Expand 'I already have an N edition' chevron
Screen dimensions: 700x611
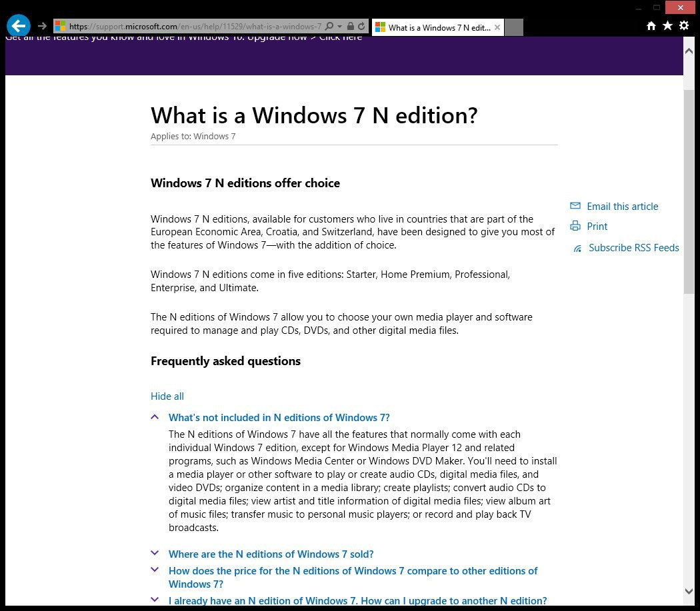[155, 600]
